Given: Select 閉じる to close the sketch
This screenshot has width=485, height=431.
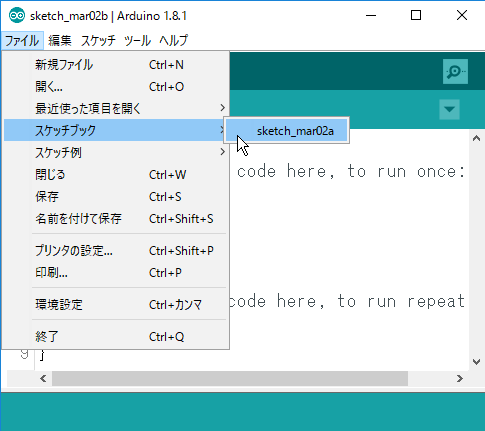Looking at the screenshot, I should (115, 174).
